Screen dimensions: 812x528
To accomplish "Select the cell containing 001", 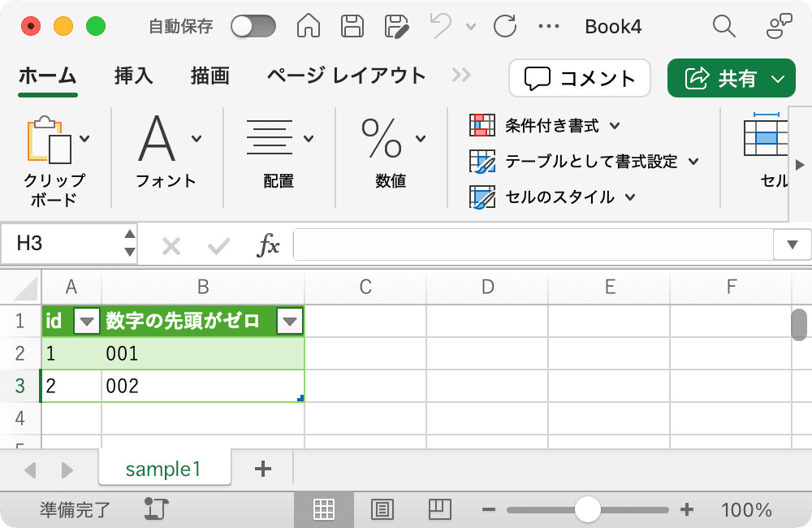I will [x=203, y=353].
